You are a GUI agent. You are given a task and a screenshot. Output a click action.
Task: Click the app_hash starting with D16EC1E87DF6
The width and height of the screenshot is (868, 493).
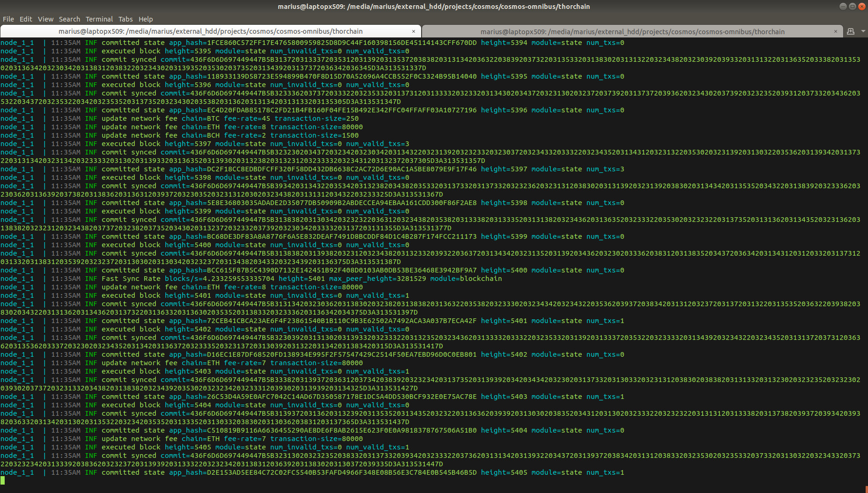[x=323, y=354]
